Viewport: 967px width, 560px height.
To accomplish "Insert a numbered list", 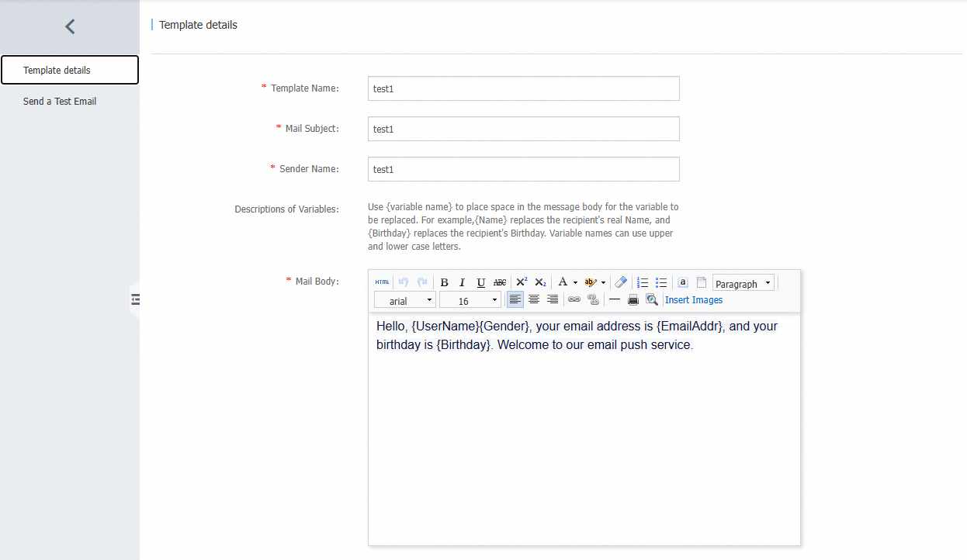I will coord(643,282).
